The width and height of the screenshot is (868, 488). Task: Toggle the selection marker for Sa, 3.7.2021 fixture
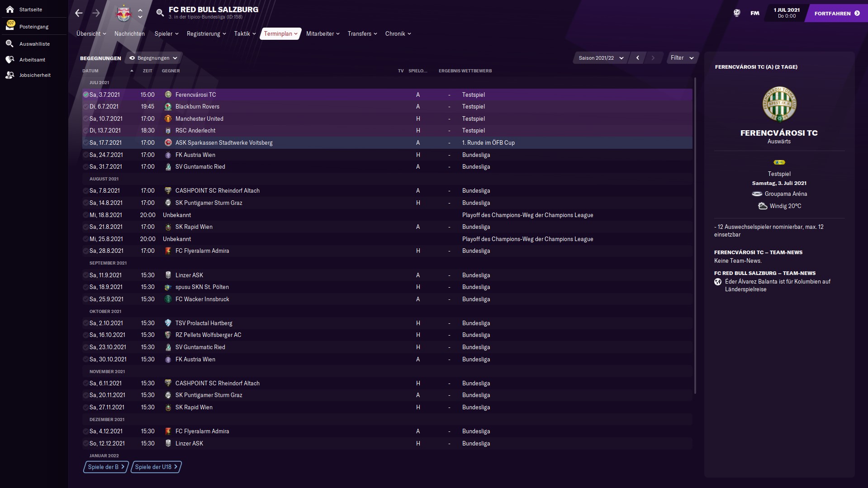click(x=85, y=95)
